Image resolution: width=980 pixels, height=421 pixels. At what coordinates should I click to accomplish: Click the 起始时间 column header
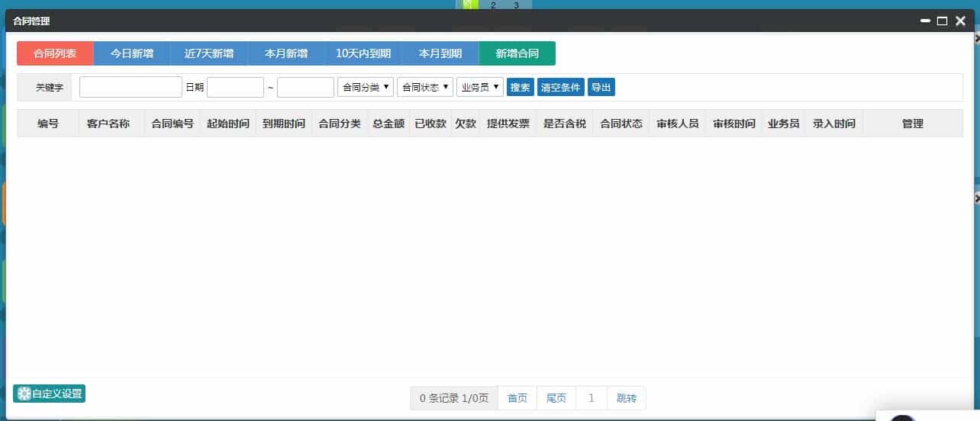[x=228, y=124]
